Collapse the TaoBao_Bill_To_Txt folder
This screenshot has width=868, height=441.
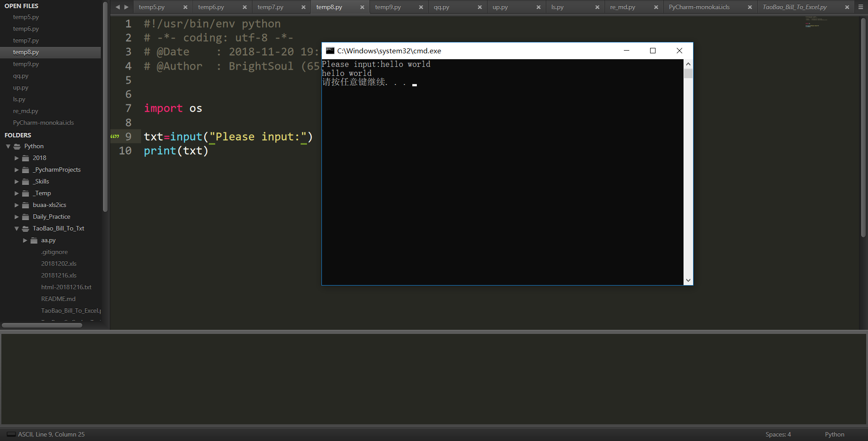point(17,229)
